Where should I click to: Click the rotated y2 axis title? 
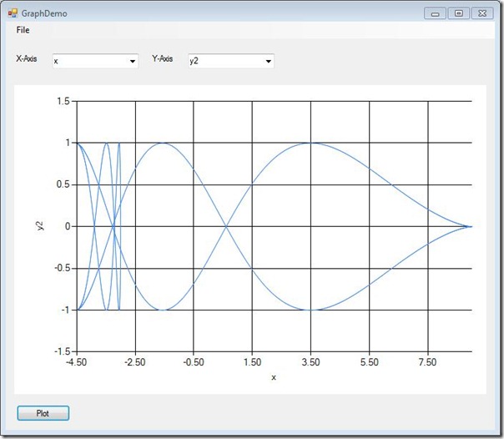click(40, 226)
